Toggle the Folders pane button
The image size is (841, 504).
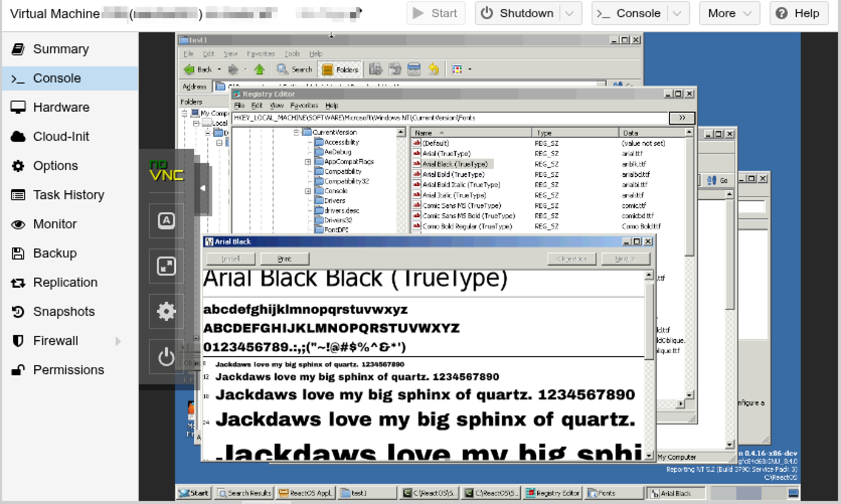[x=341, y=69]
